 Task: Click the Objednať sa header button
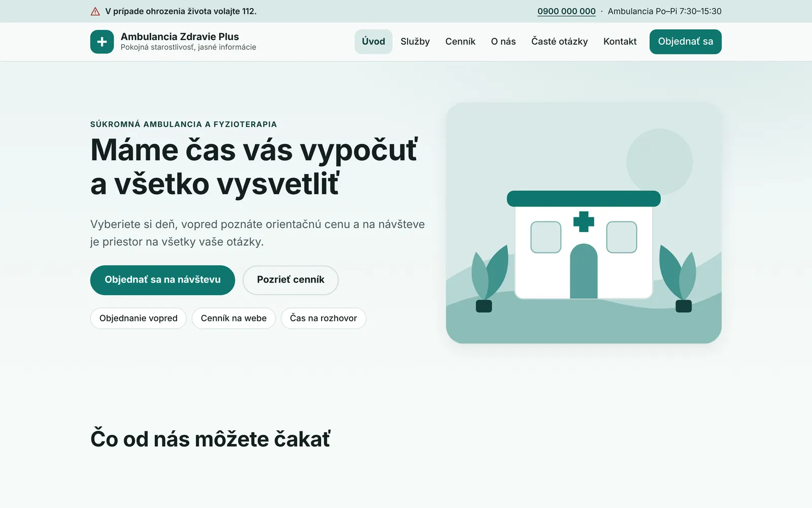(686, 42)
